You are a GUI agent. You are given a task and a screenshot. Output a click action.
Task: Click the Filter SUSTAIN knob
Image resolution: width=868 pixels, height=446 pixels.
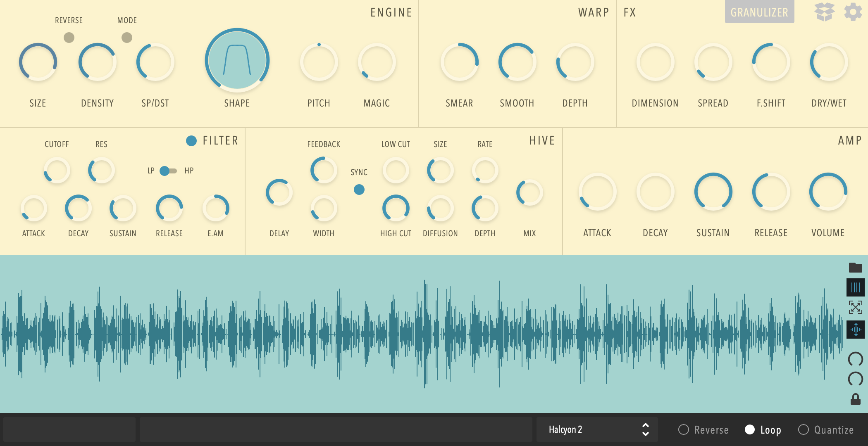123,208
